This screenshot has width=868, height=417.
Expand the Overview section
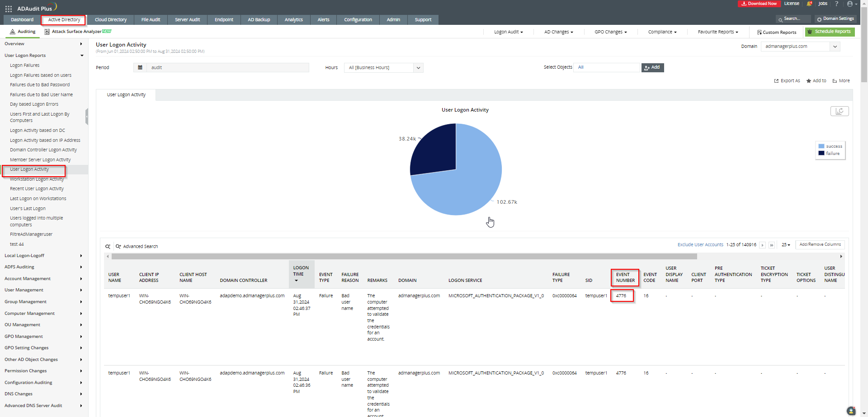(44, 44)
